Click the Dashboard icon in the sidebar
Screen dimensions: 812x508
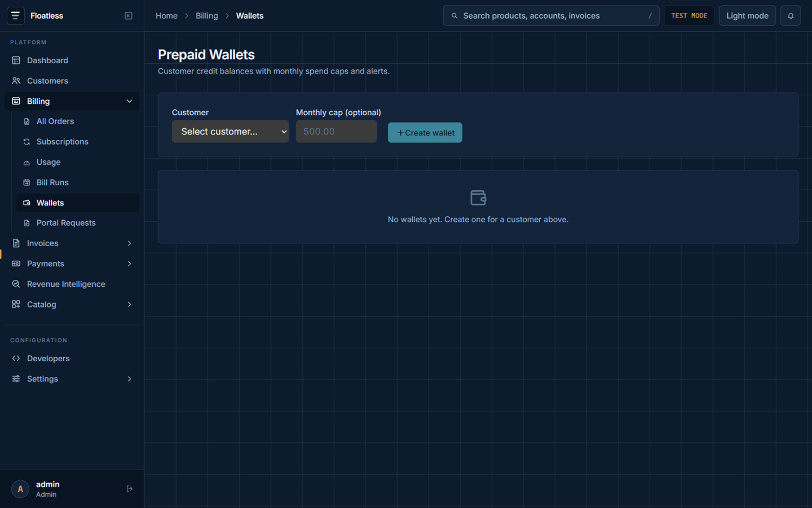[x=16, y=60]
